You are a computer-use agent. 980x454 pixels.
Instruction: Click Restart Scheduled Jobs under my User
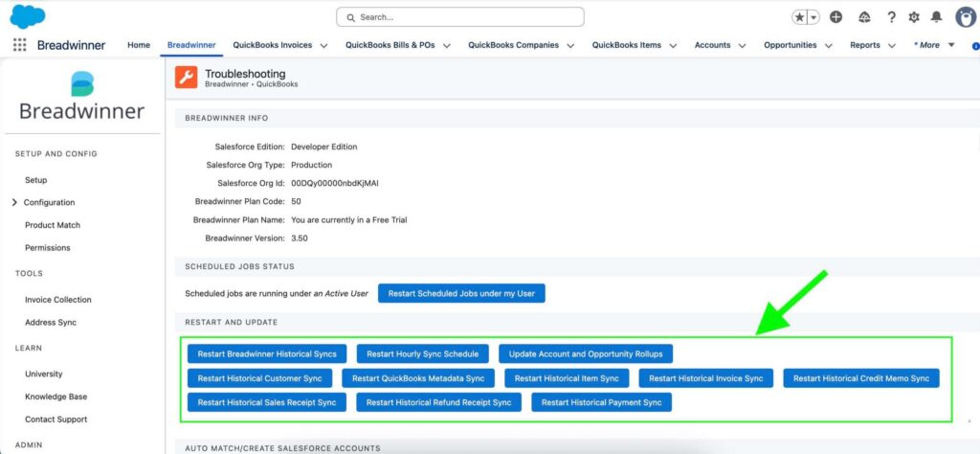click(x=461, y=293)
